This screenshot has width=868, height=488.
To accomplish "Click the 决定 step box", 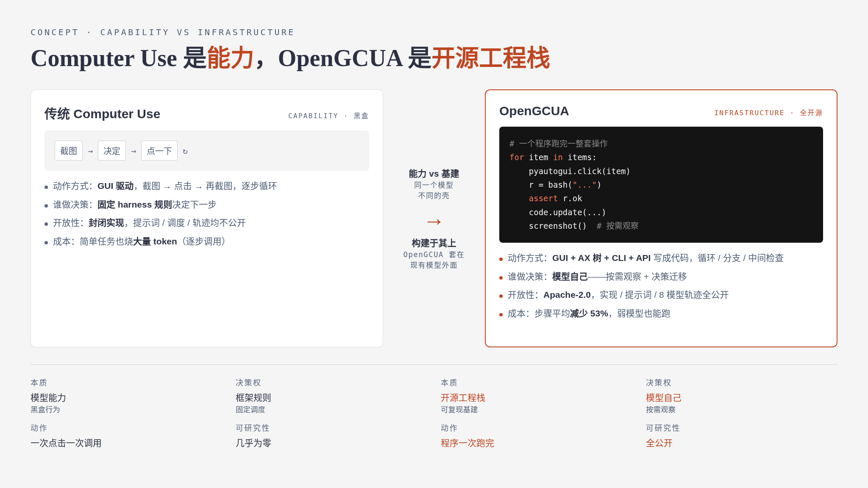I will point(112,151).
